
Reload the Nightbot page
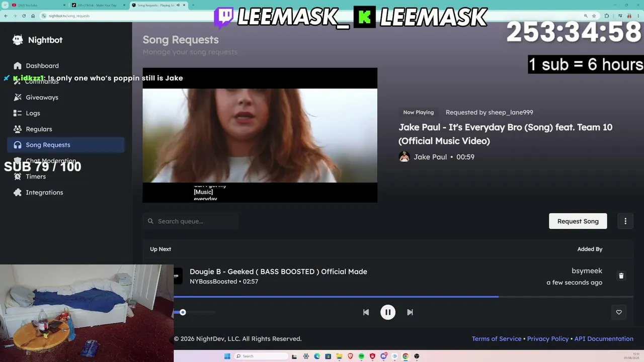point(24,16)
